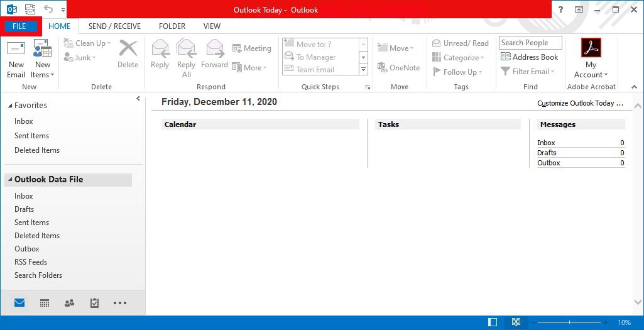Click the zoom slider in status bar
Viewport: 644px width, 330px height.
569,322
